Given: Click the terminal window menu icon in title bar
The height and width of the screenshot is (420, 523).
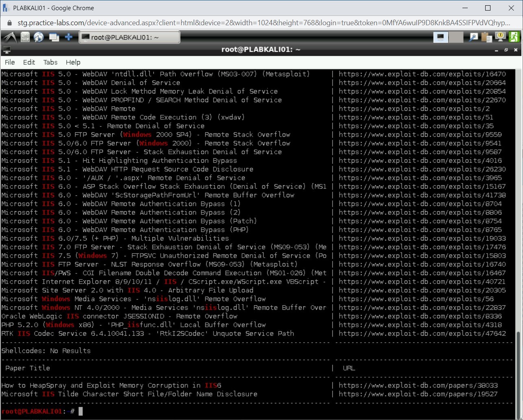Looking at the screenshot, I should [x=7, y=50].
